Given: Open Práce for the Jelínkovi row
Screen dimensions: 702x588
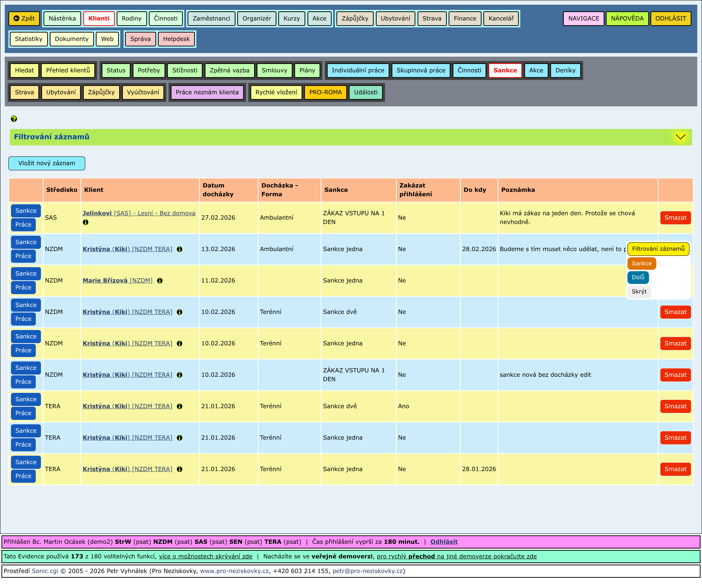Looking at the screenshot, I should [23, 225].
